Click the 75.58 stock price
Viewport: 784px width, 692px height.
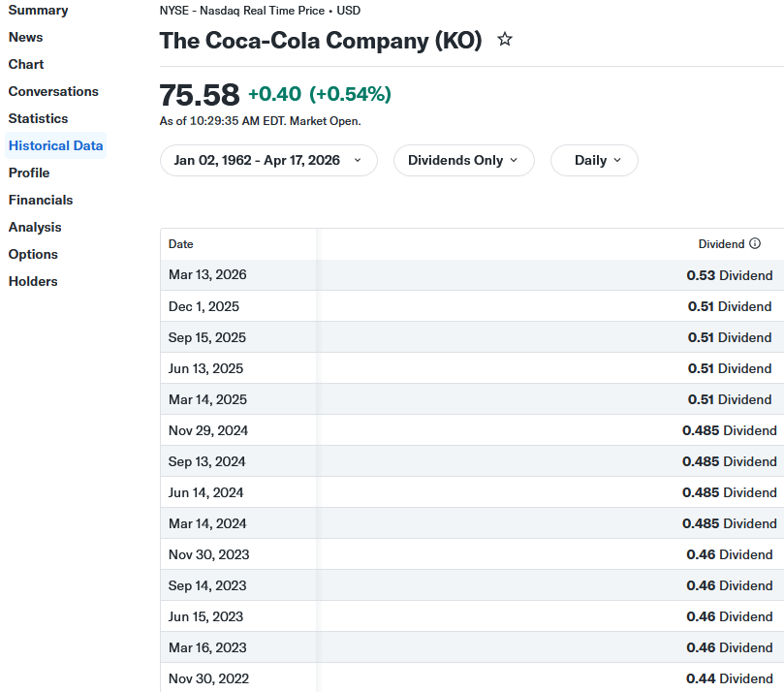coord(200,95)
